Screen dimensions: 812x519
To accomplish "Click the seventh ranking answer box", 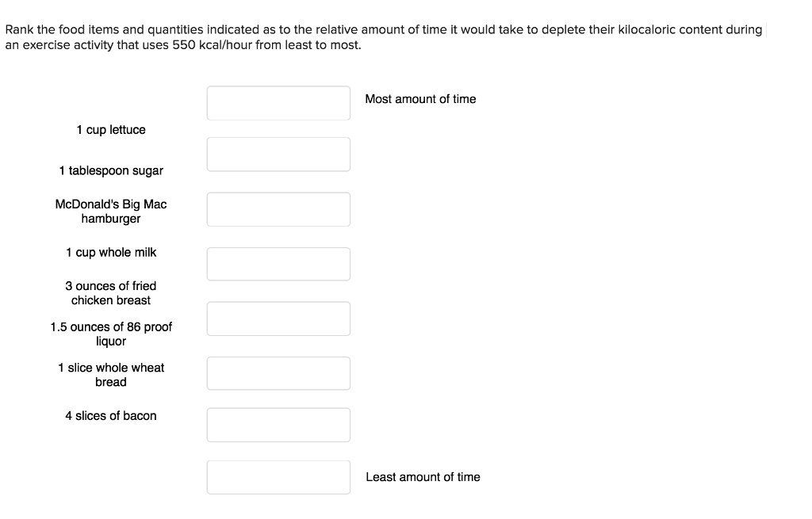I will [278, 424].
